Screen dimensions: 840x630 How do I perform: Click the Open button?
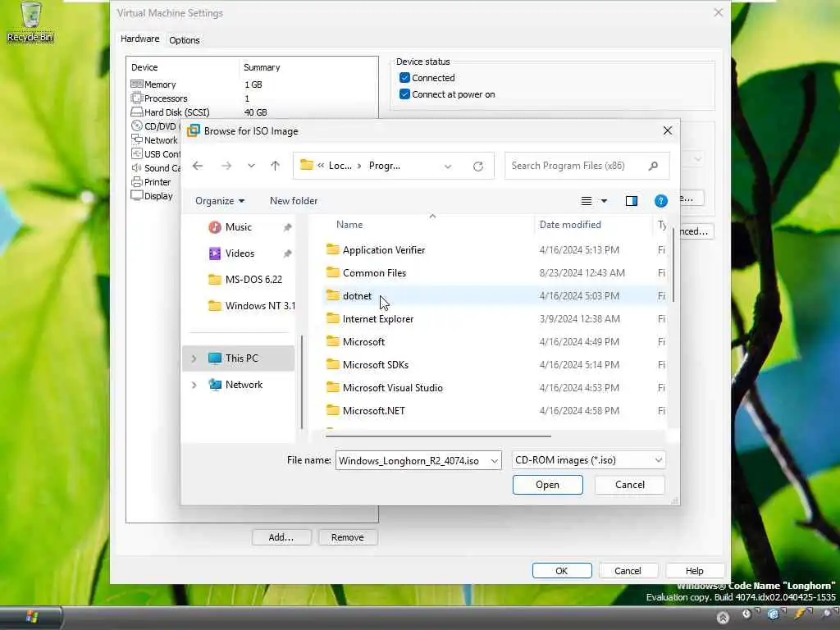(x=547, y=485)
